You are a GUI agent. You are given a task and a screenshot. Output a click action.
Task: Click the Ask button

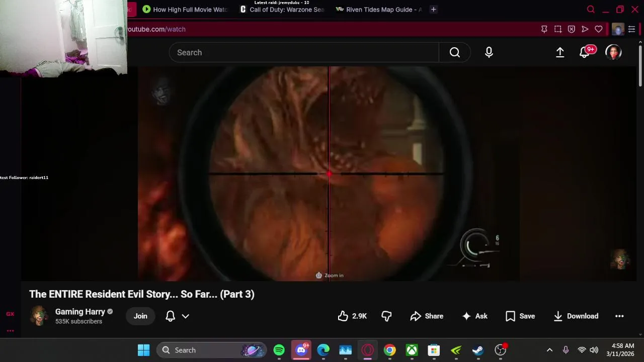[475, 316]
